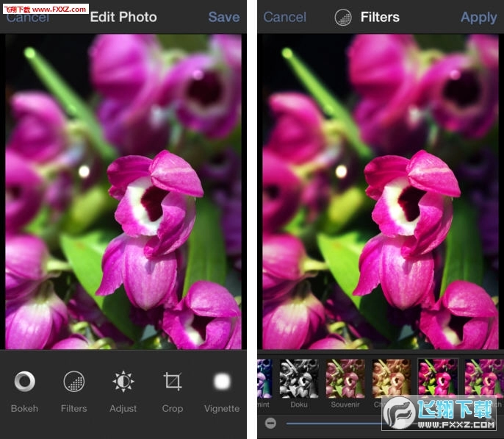The width and height of the screenshot is (504, 439).
Task: Select the Doku black-and-white filter
Action: click(x=299, y=379)
